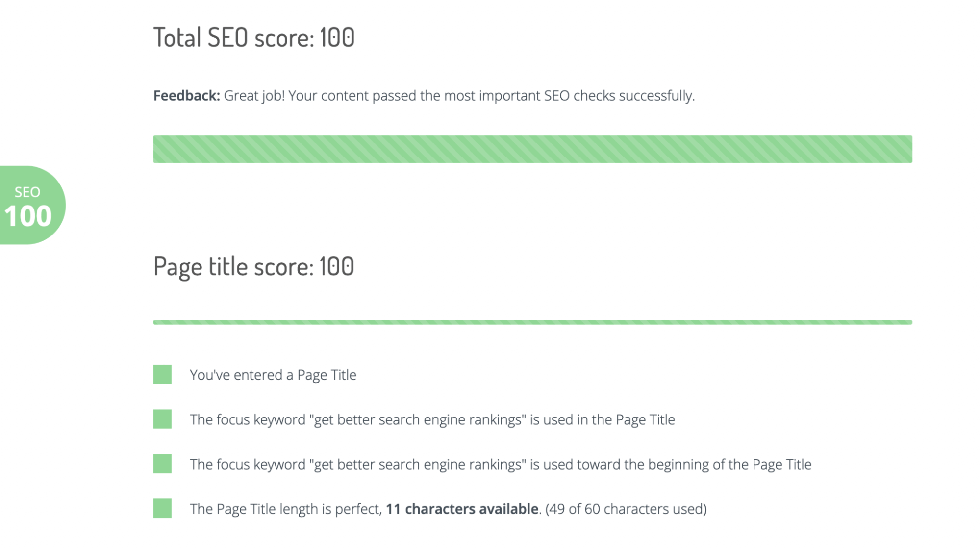Viewport: 980px width, 548px height.
Task: Click the striped green total SEO progress bar
Action: pos(532,149)
